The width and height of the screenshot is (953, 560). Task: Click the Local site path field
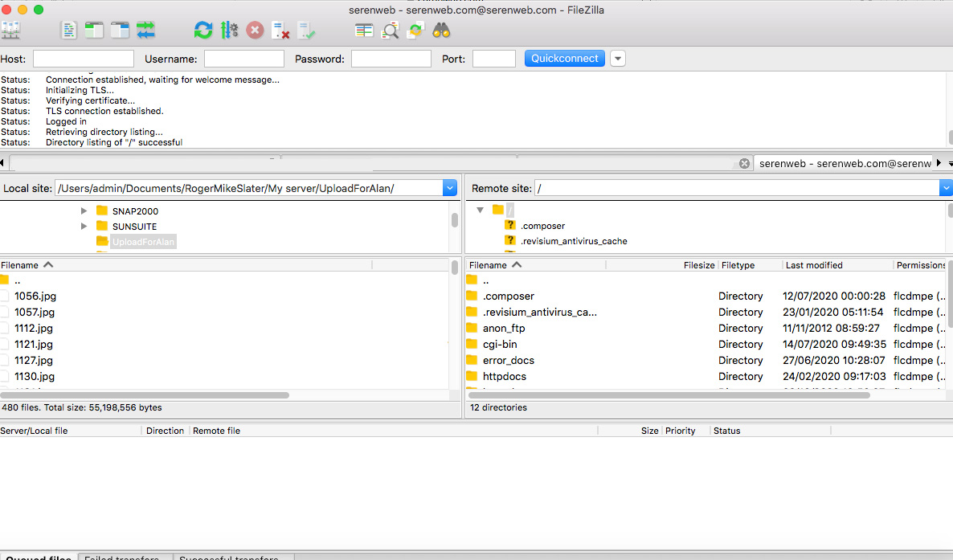click(x=249, y=189)
